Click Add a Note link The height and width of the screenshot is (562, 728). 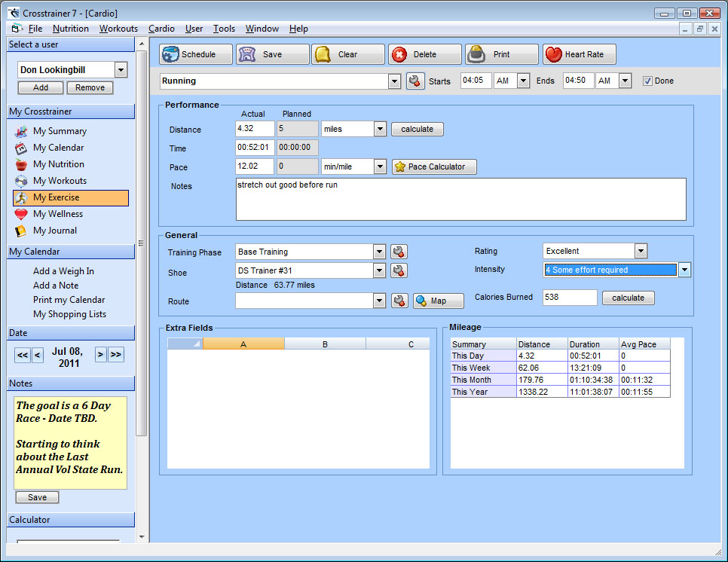pos(56,286)
